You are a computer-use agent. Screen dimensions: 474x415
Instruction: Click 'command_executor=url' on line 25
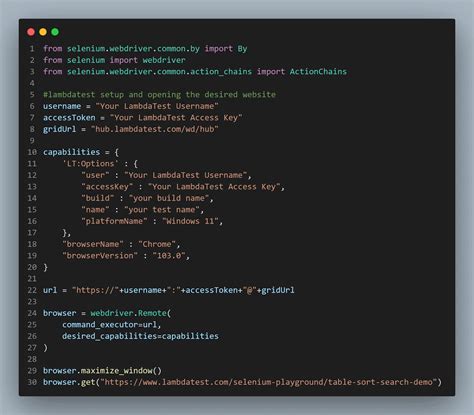tap(109, 325)
